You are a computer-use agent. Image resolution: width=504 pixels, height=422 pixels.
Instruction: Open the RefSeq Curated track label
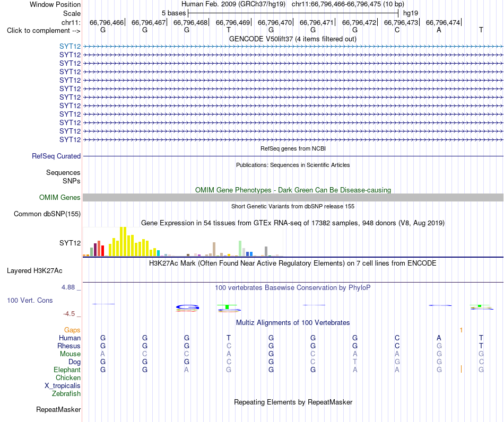pos(56,156)
